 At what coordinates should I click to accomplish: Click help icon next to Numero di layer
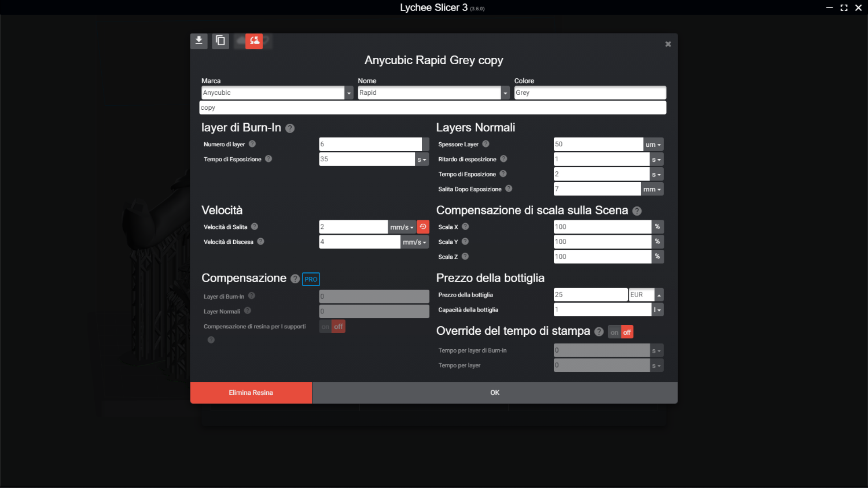tap(252, 144)
